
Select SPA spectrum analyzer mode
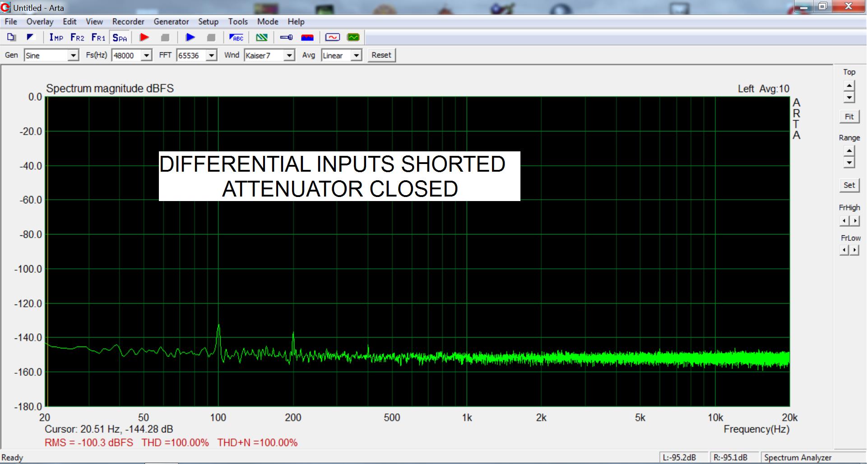coord(120,37)
